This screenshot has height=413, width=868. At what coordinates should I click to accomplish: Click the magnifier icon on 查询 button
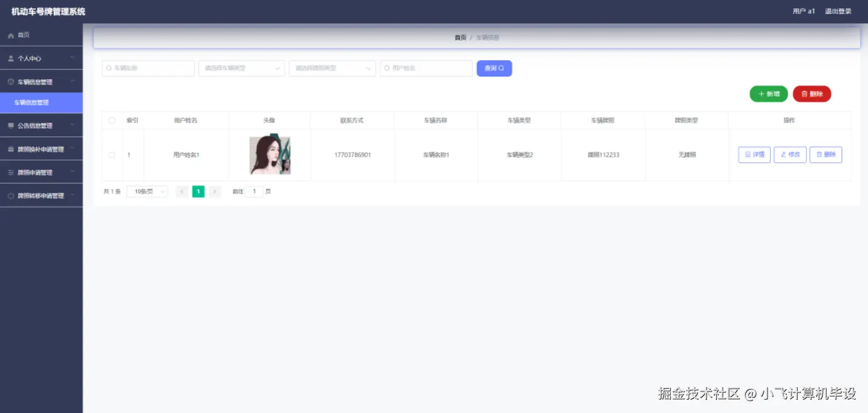coord(501,68)
